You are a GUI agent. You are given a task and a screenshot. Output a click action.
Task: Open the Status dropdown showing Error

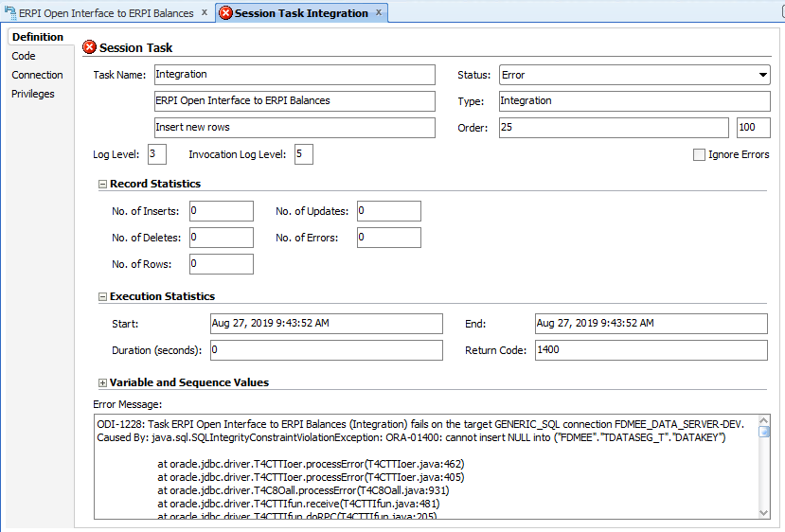[634, 75]
